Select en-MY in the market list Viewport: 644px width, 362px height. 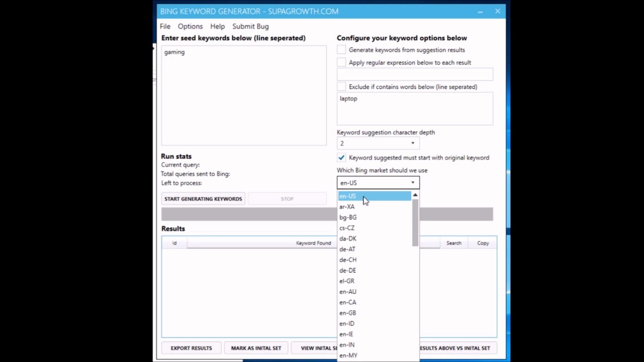tap(375, 355)
